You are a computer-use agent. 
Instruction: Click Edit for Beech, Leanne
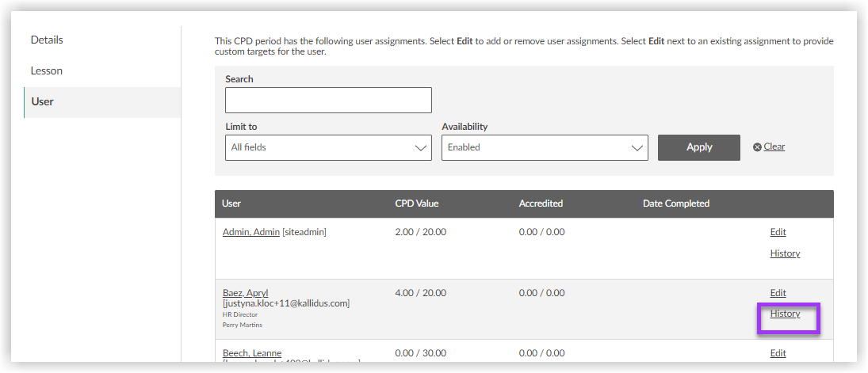coord(778,353)
